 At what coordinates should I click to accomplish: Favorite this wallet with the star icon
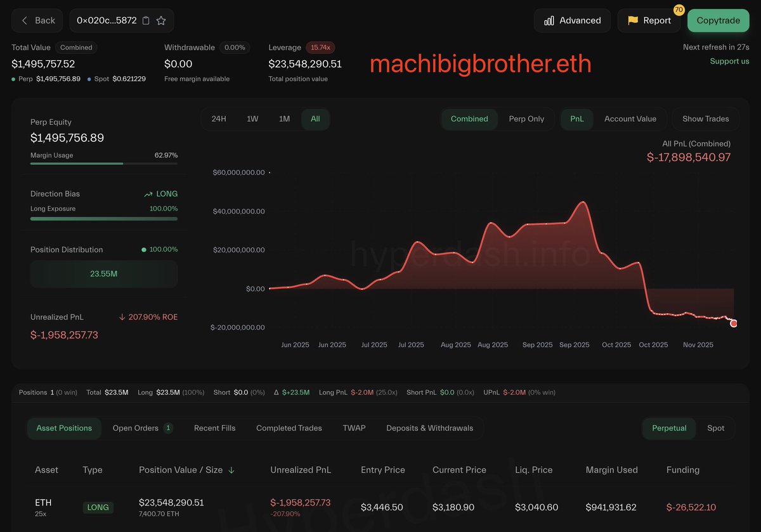[x=161, y=20]
